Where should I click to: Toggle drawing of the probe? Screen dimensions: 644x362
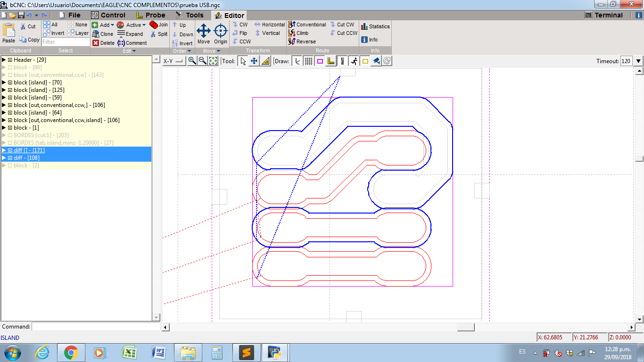(x=331, y=61)
